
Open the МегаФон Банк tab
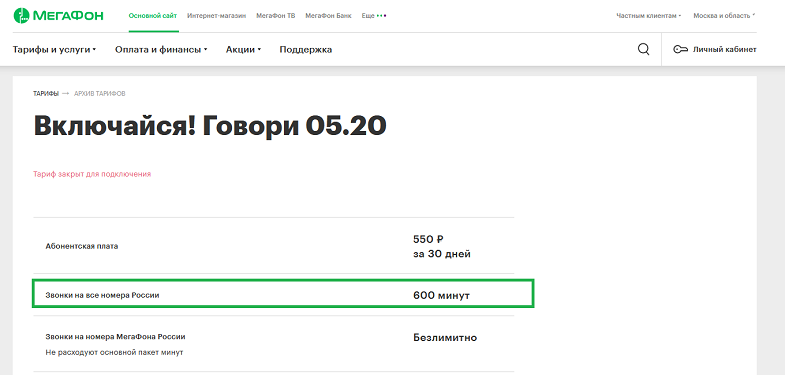328,16
